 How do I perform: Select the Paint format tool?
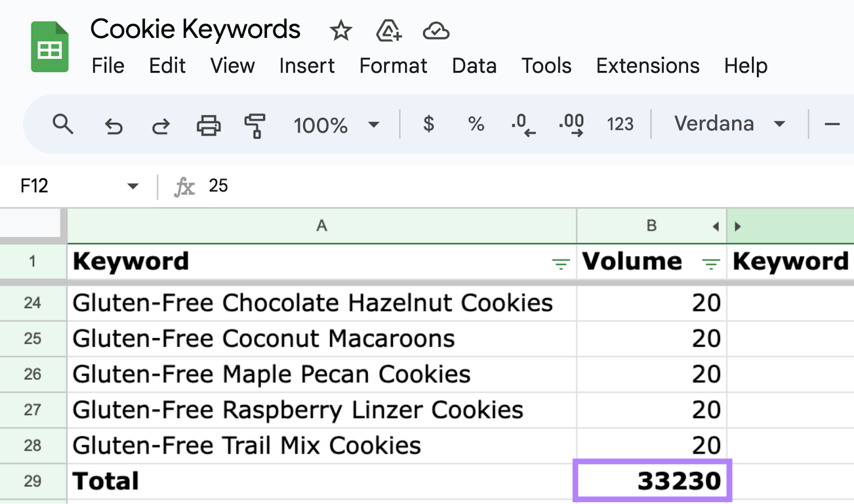click(x=255, y=126)
